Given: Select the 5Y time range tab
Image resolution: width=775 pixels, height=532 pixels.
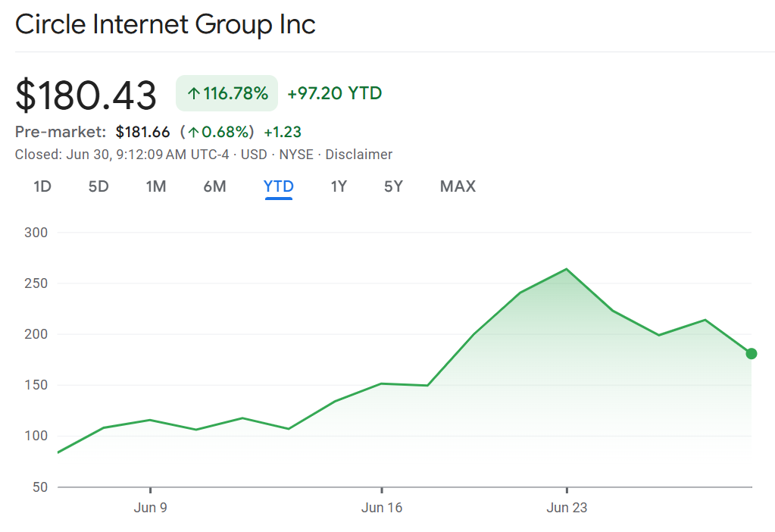Looking at the screenshot, I should pyautogui.click(x=393, y=186).
